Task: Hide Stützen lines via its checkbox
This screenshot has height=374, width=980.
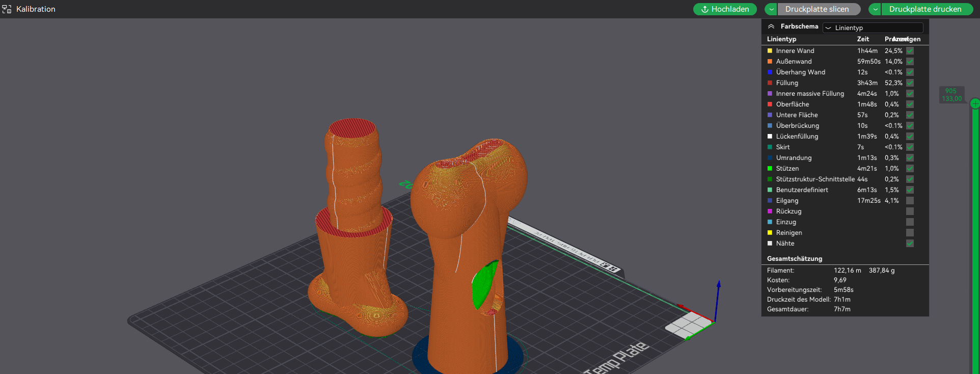Action: coord(910,169)
